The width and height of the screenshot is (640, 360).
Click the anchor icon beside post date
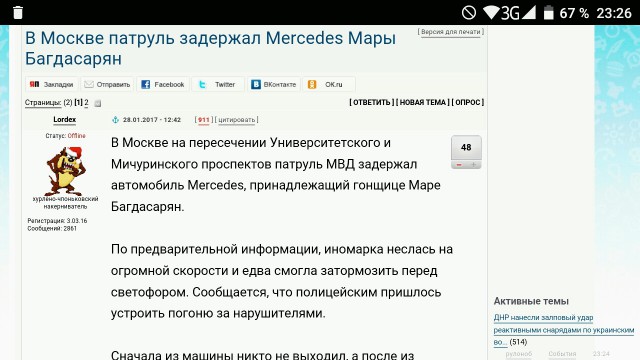pyautogui.click(x=115, y=120)
